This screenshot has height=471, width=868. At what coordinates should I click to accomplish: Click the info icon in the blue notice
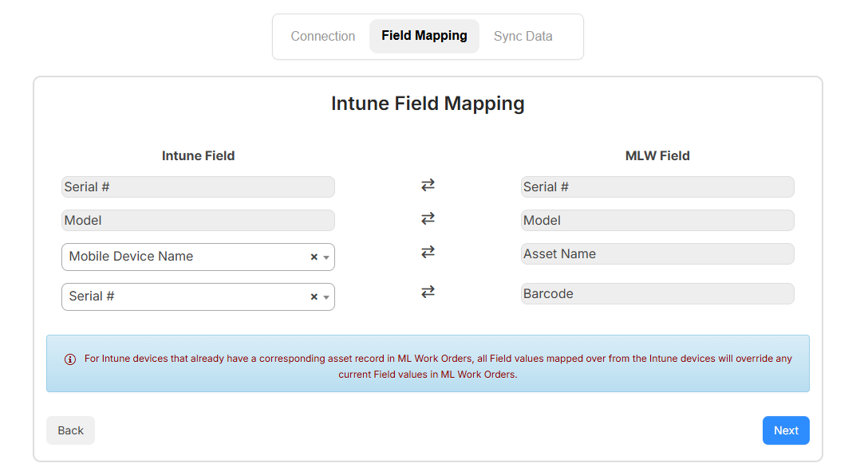tap(69, 359)
